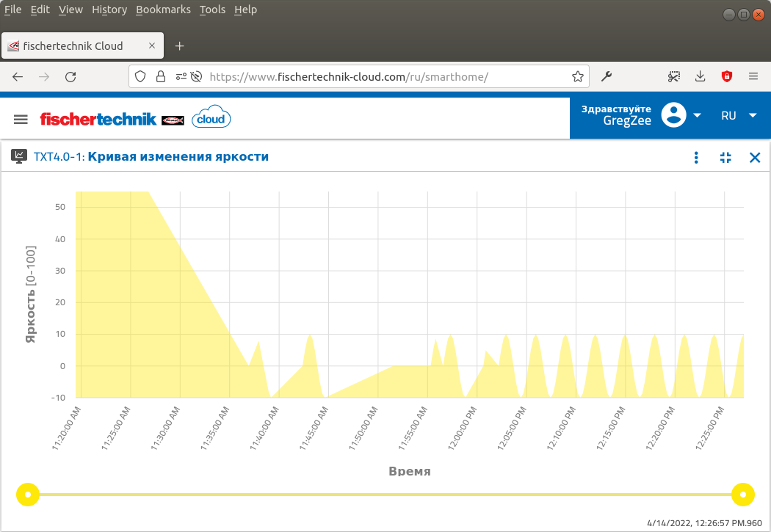
Task: Click the left time range slider handle
Action: (x=28, y=495)
